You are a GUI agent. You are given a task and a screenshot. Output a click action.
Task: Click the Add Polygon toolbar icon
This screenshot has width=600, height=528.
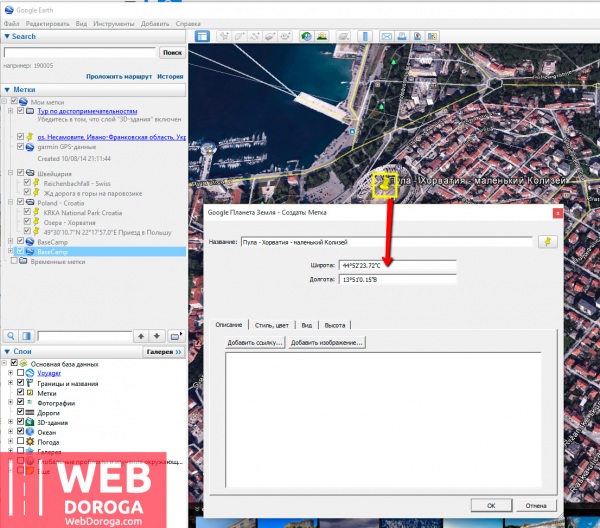pos(240,36)
